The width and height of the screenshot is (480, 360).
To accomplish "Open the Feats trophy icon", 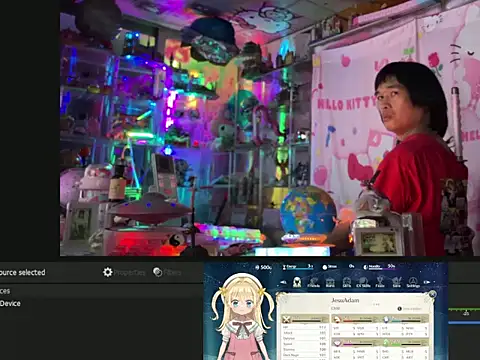I will point(380,283).
